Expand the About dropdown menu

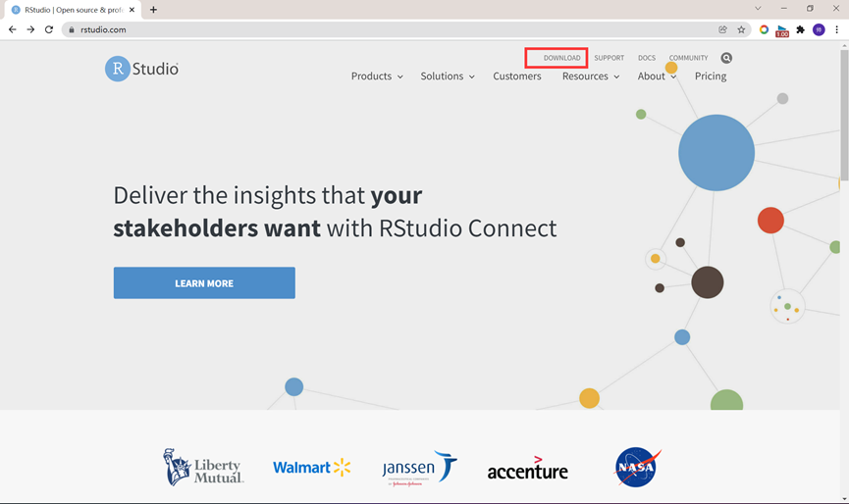point(657,76)
